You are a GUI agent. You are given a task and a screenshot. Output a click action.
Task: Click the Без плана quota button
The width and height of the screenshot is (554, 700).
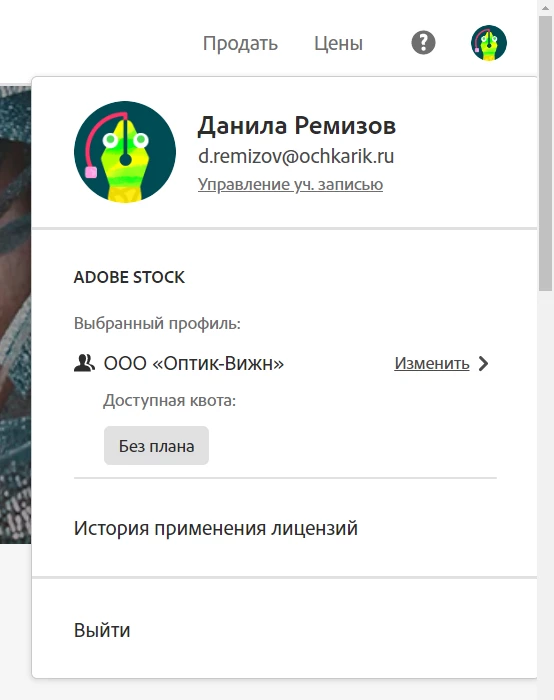click(x=156, y=446)
